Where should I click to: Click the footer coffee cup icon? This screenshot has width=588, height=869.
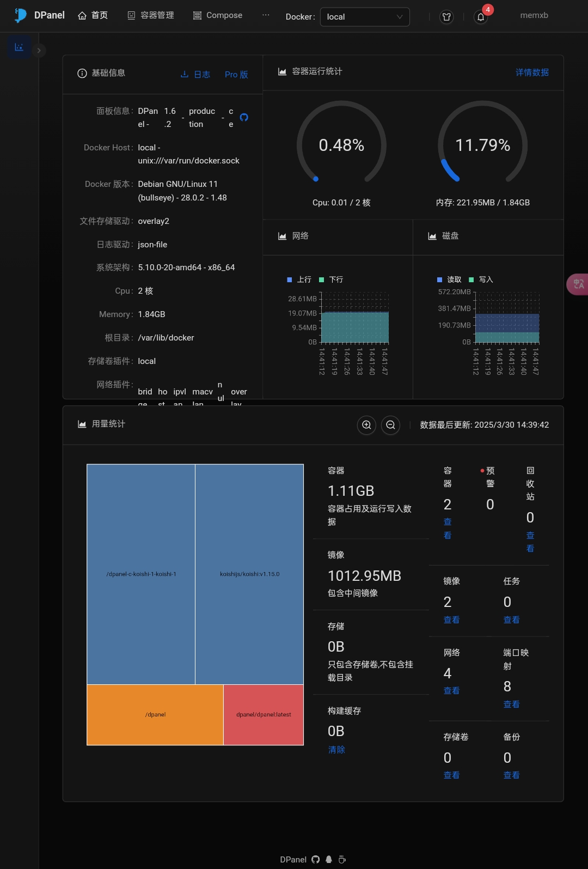(342, 860)
